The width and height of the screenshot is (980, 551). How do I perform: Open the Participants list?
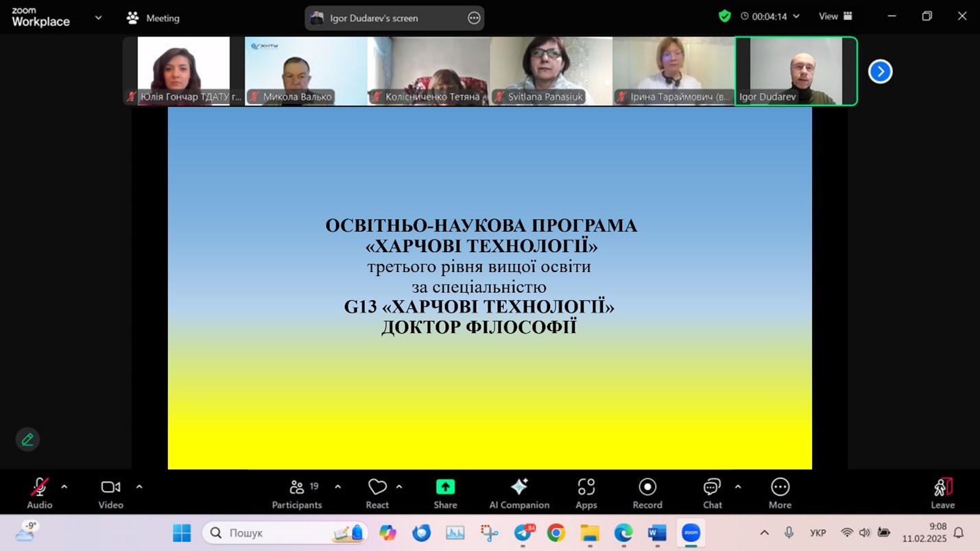(x=297, y=493)
